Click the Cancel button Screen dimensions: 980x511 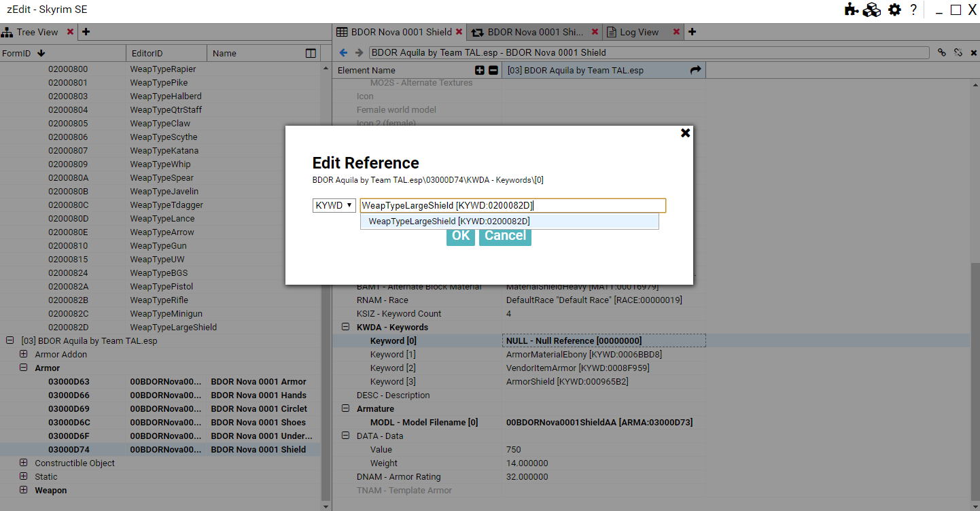point(505,236)
